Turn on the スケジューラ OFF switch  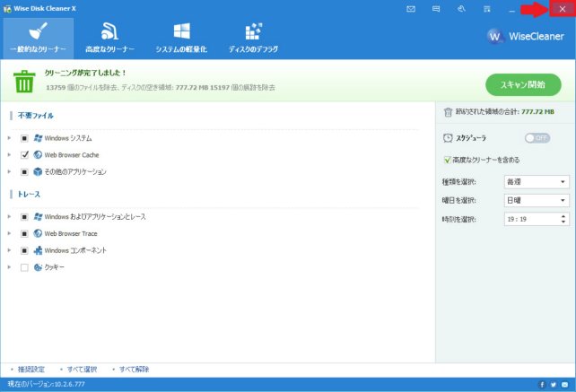tap(537, 138)
